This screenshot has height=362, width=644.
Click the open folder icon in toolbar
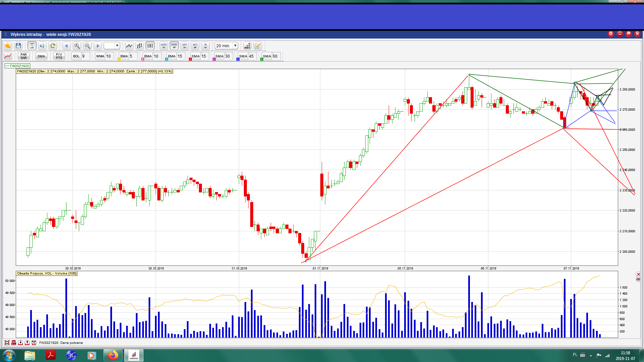pos(8,46)
